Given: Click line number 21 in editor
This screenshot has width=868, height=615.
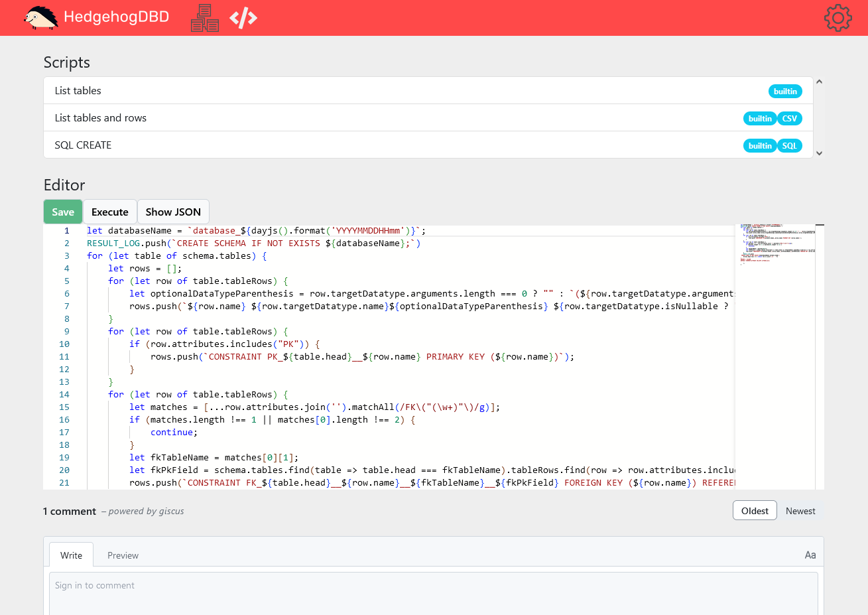Looking at the screenshot, I should 64,483.
